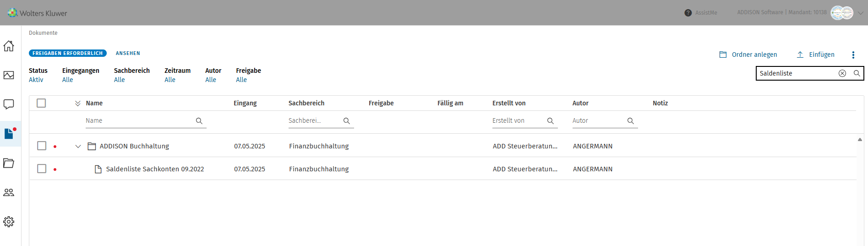Click the Autor filter search icon
The height and width of the screenshot is (246, 868).
(631, 121)
